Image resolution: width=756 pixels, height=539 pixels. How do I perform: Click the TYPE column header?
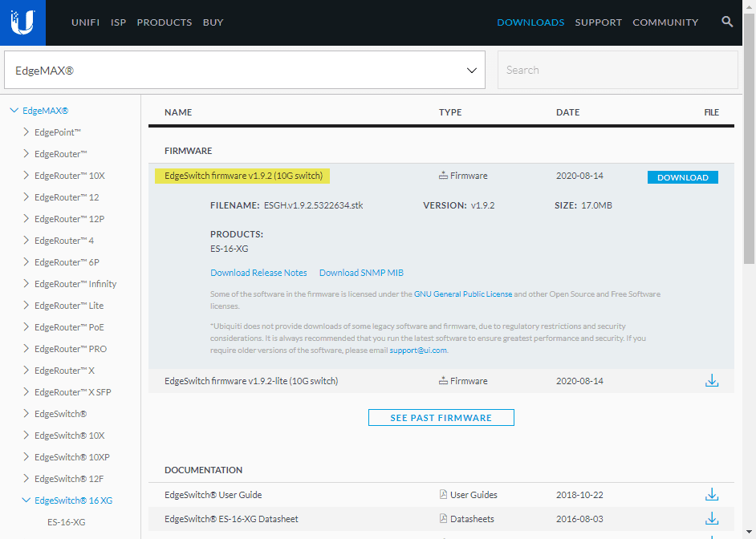pos(450,112)
